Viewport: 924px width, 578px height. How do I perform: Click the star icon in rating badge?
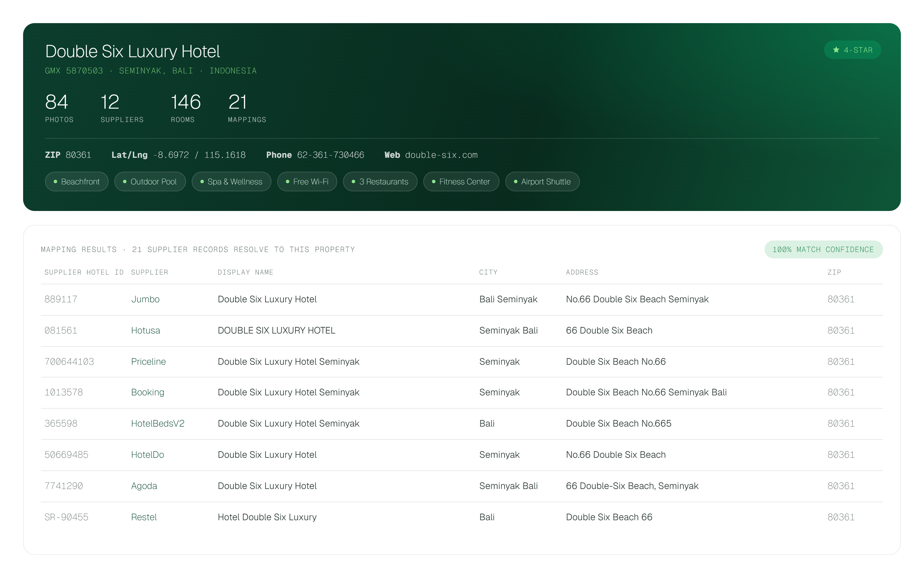(836, 50)
